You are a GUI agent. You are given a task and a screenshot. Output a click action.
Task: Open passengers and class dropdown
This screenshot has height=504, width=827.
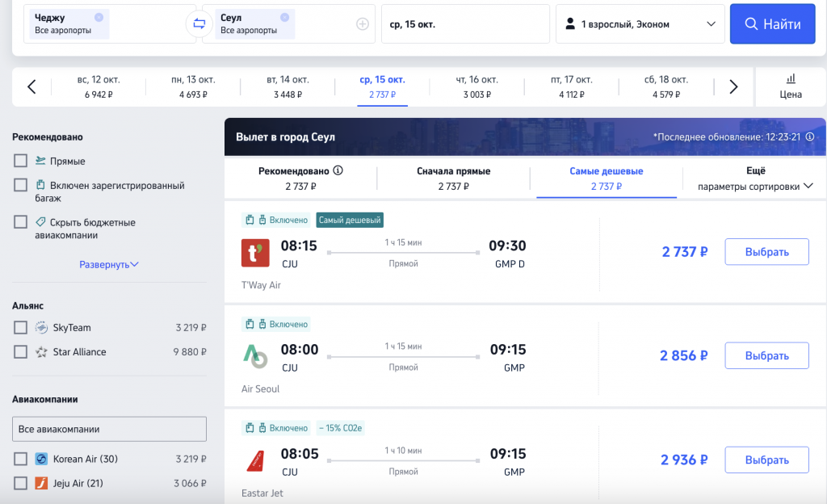click(640, 23)
